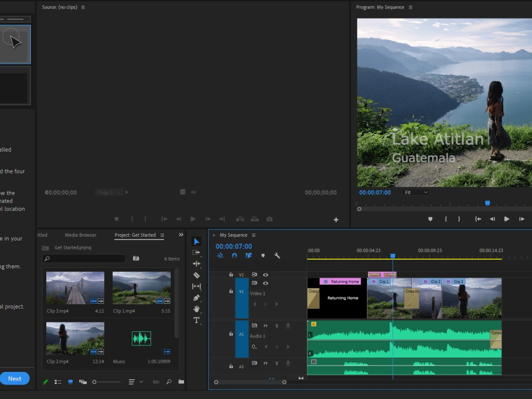Viewport: 532px width, 399px height.
Task: Open My Sequence timeline panel menu
Action: (x=253, y=235)
